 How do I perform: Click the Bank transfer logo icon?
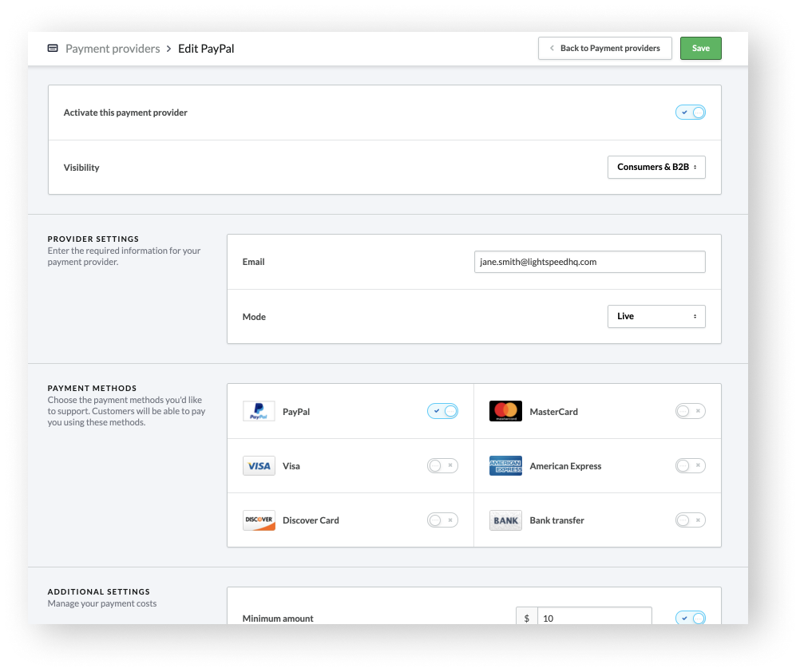click(x=505, y=520)
